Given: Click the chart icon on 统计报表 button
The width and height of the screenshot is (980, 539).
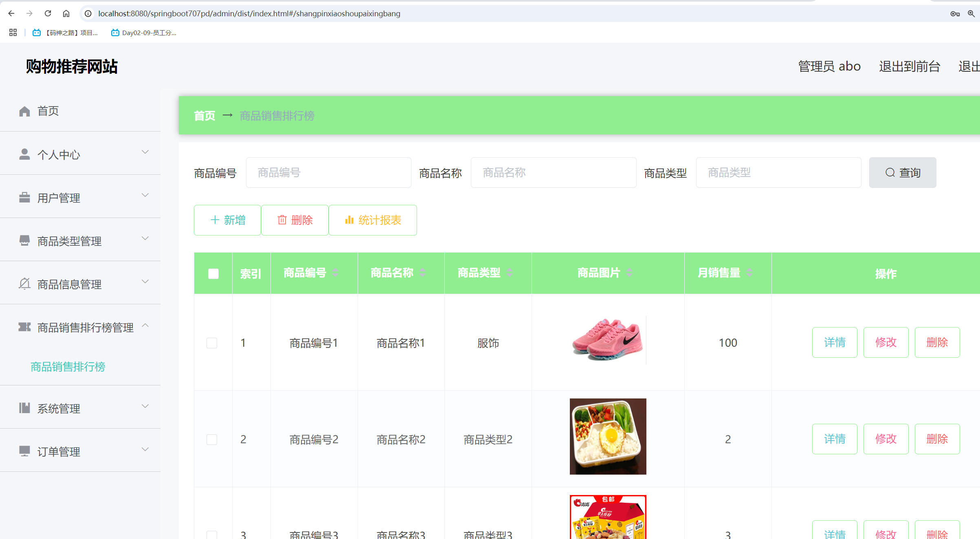Looking at the screenshot, I should pyautogui.click(x=349, y=220).
